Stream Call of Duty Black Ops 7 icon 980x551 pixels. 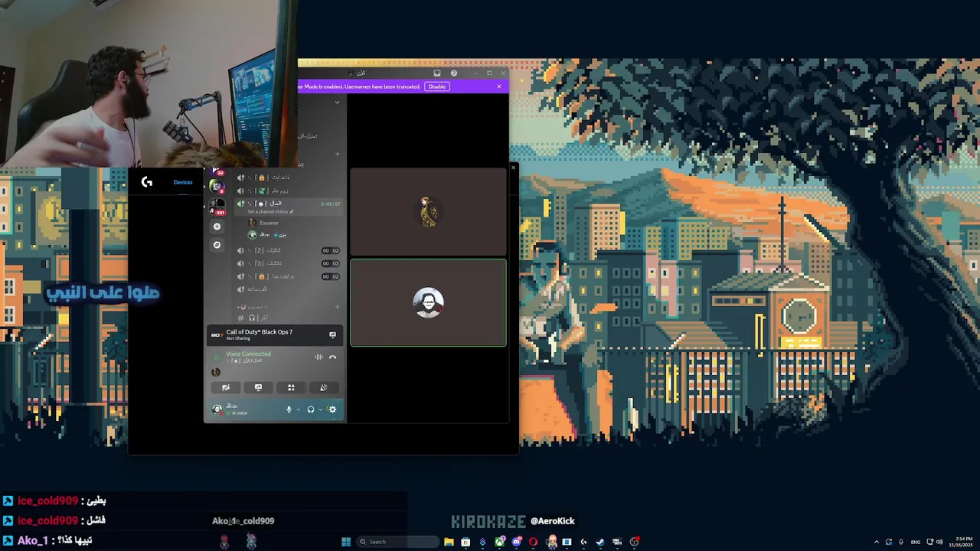332,334
